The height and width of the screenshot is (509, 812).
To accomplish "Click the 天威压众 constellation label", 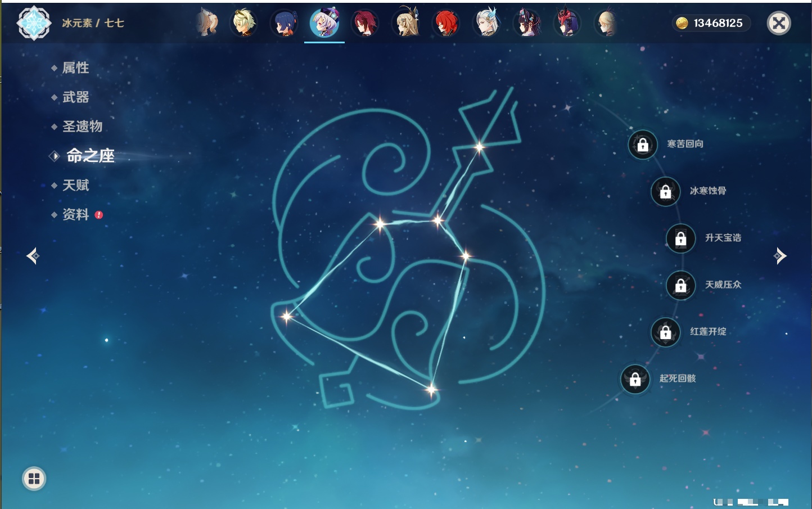I will pyautogui.click(x=723, y=285).
